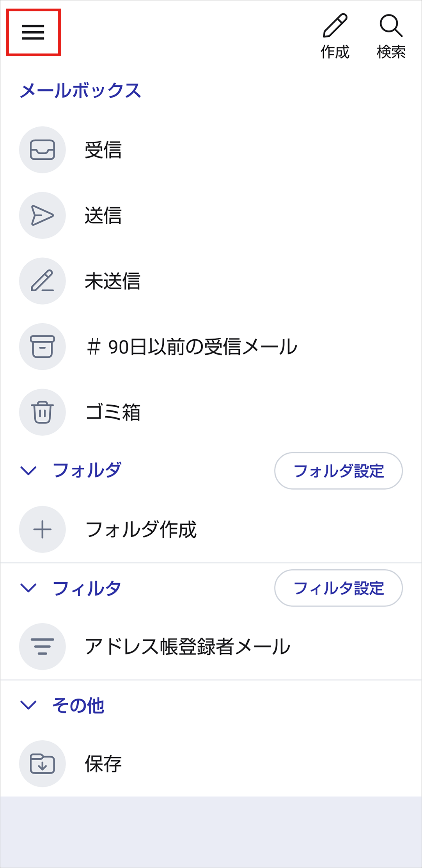The width and height of the screenshot is (422, 868).
Task: Open search with the 検索 magnifier icon
Action: click(x=391, y=26)
